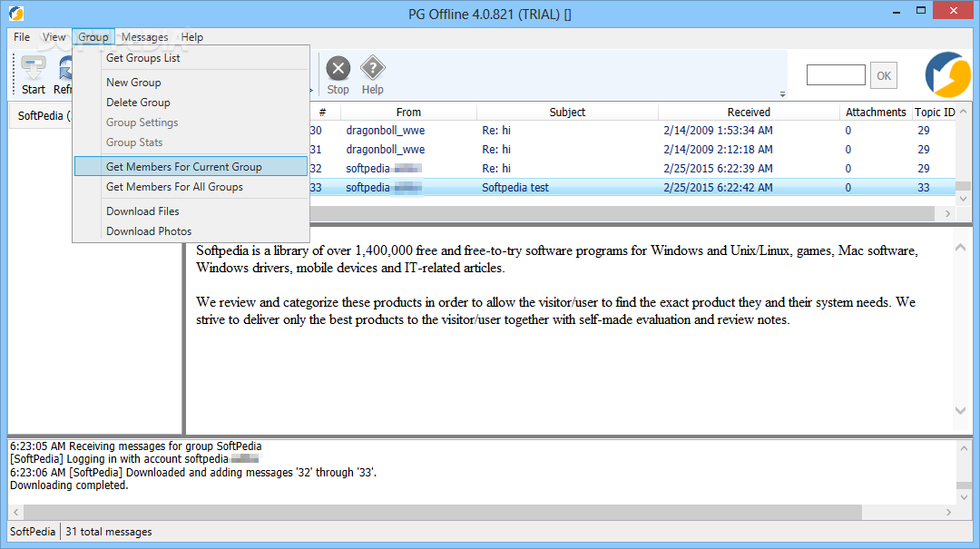Click the Help toolbar icon
The image size is (980, 549).
373,74
